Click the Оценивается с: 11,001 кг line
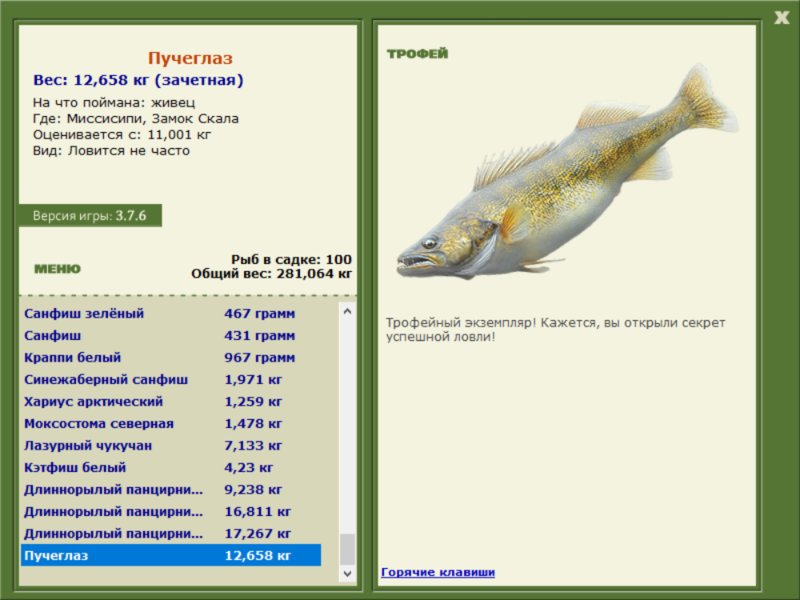 click(x=122, y=135)
